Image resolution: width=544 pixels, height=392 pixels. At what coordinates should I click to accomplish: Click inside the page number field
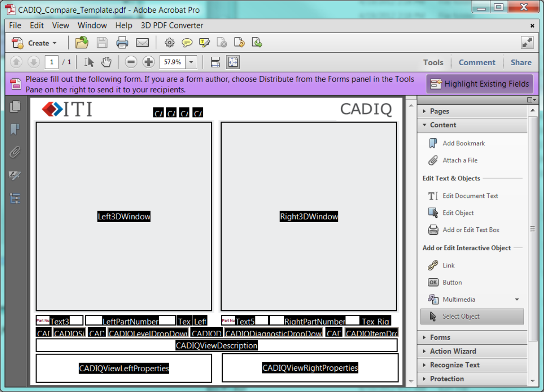pyautogui.click(x=51, y=62)
